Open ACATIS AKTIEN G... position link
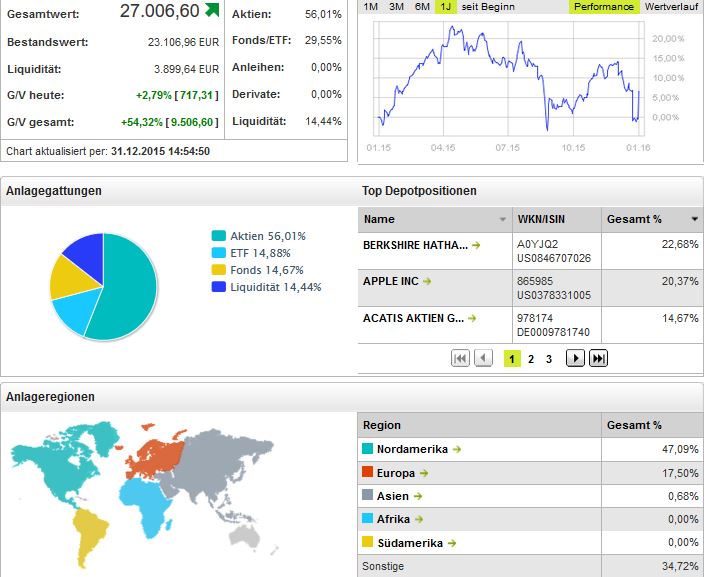The height and width of the screenshot is (577, 706). [x=413, y=318]
